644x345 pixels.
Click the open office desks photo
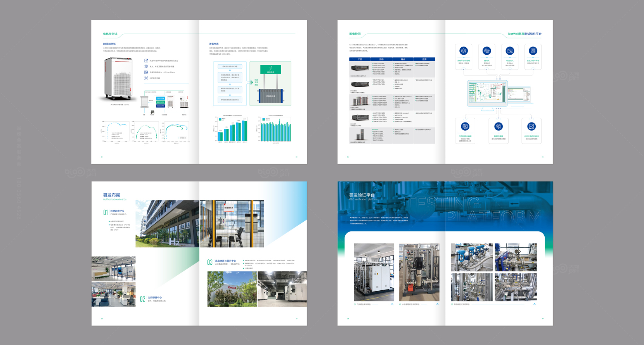pyautogui.click(x=114, y=294)
